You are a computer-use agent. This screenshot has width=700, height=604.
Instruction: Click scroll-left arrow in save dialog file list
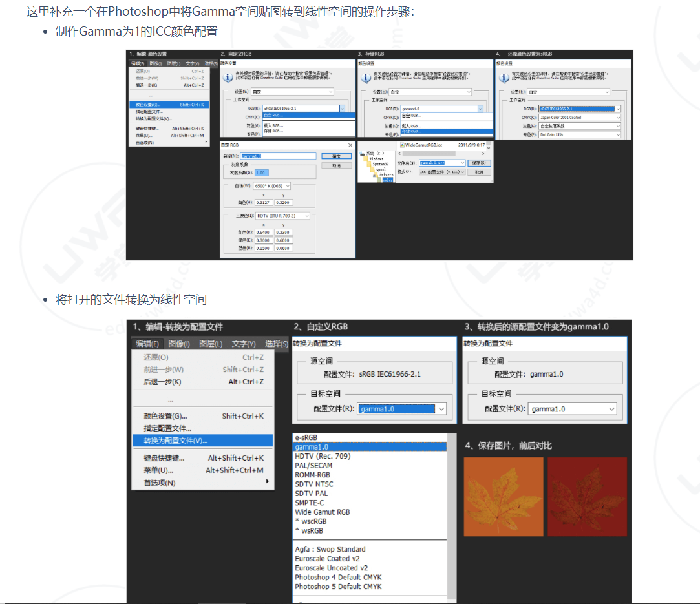coord(400,154)
